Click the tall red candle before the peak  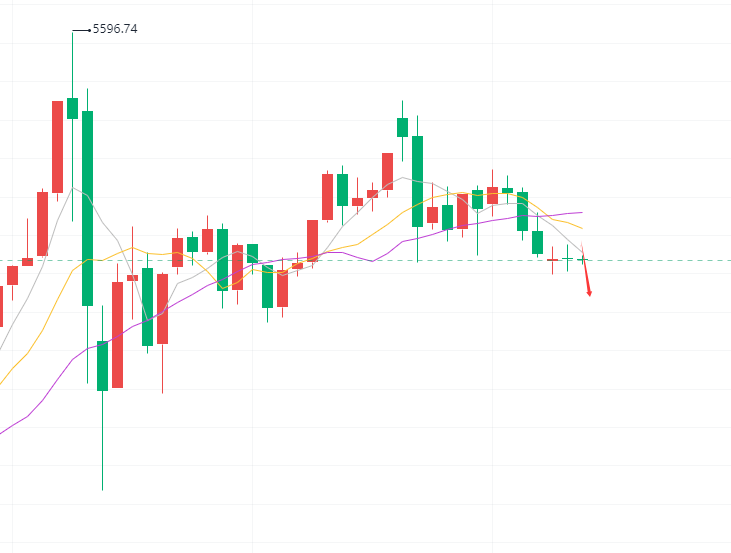click(x=58, y=146)
